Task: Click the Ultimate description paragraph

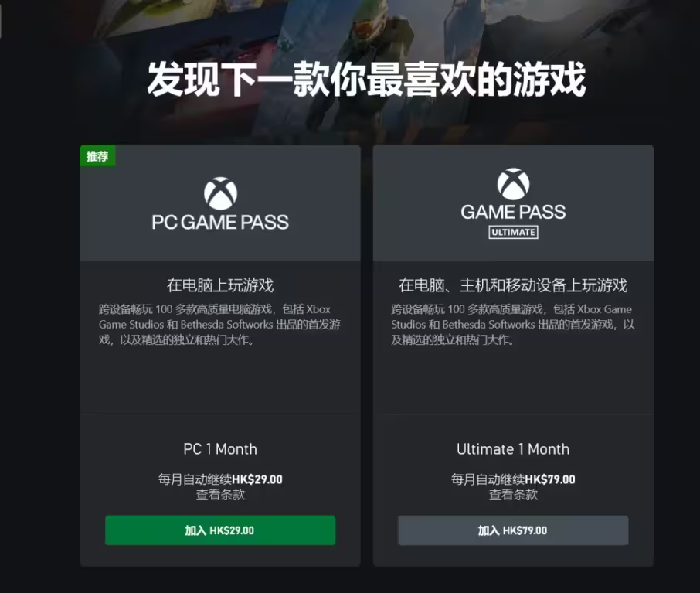Action: pos(512,325)
